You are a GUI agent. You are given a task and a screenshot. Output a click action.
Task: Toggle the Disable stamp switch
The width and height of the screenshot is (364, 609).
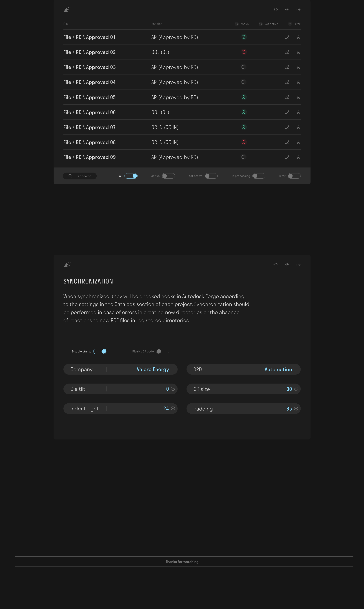coord(100,351)
